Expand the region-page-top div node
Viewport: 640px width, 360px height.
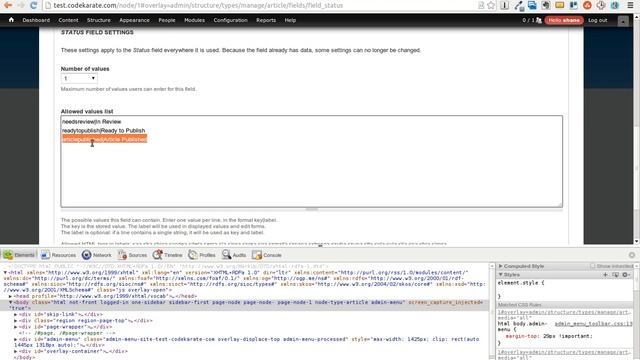coord(16,320)
